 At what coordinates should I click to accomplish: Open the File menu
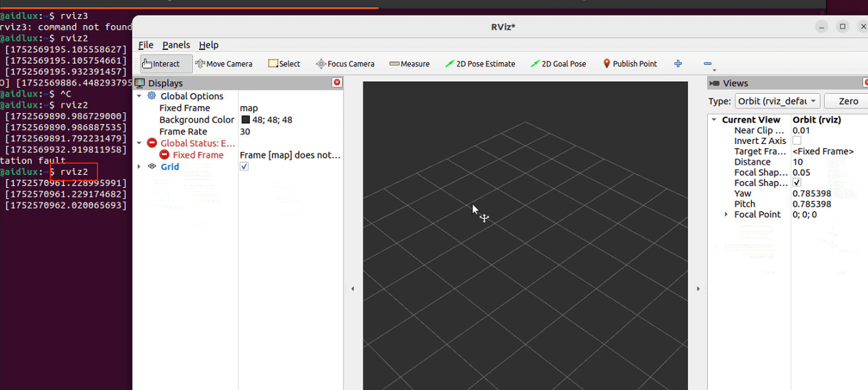point(146,45)
